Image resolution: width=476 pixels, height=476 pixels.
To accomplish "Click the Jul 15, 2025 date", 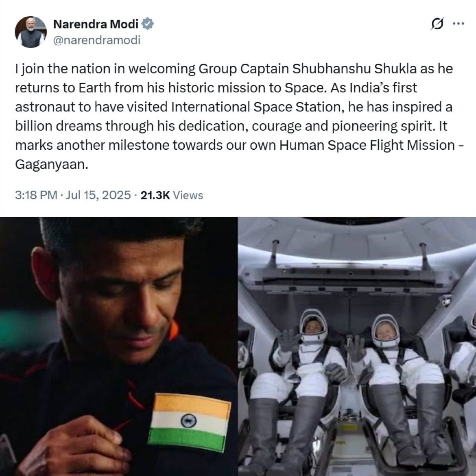I will pos(98,195).
